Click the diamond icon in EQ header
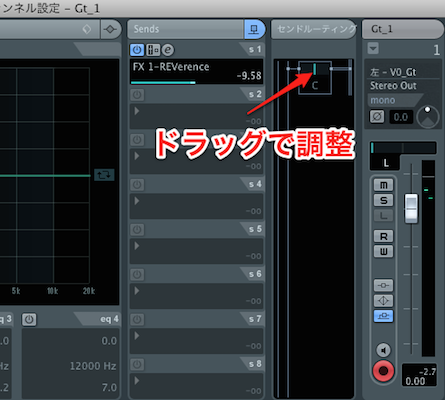The height and width of the screenshot is (400, 445). [x=87, y=29]
